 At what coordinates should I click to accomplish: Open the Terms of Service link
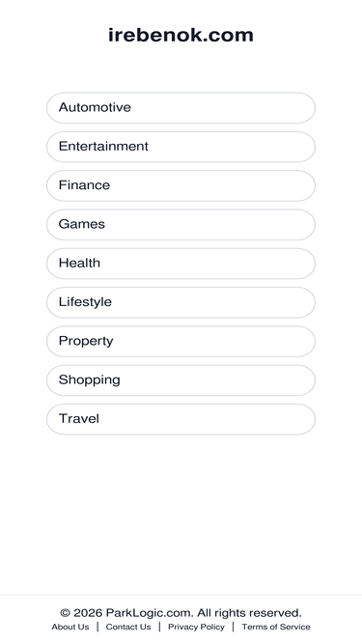(x=276, y=627)
